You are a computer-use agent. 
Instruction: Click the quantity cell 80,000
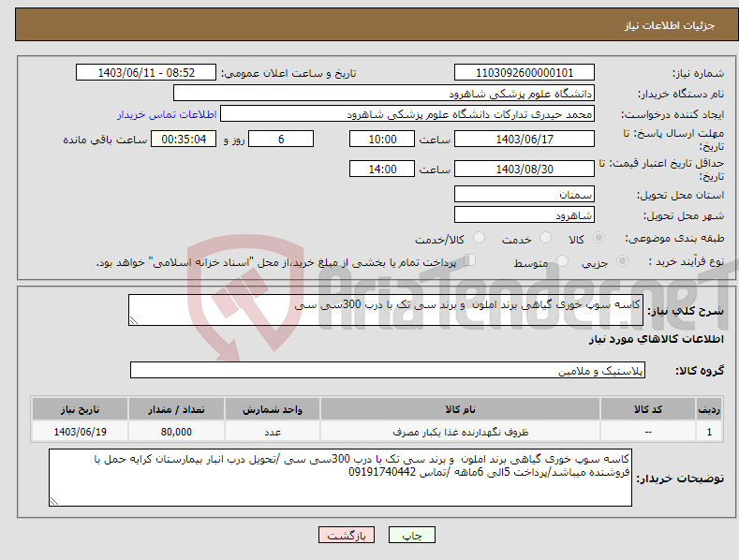point(176,432)
